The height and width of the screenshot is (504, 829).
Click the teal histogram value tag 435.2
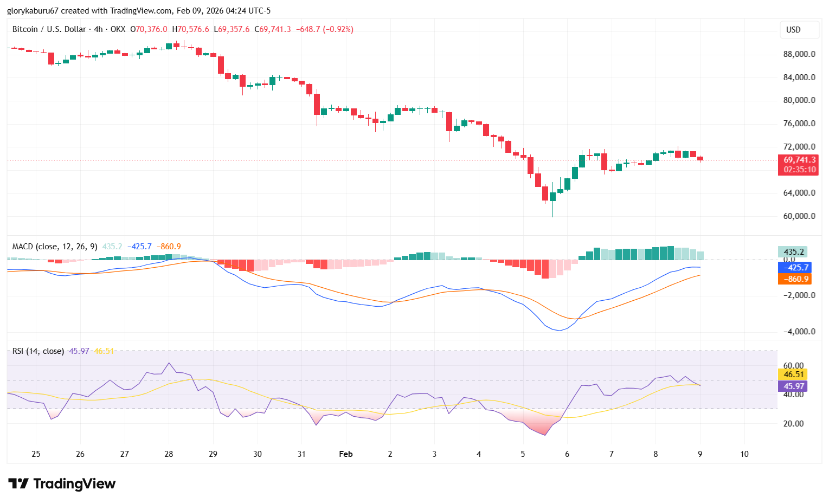click(x=793, y=252)
